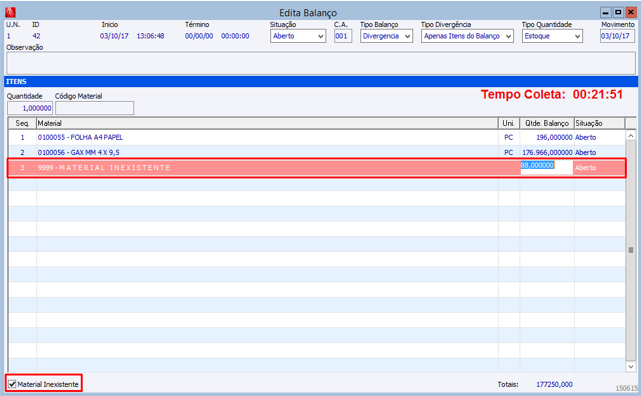Open the Situação dropdown showing Aberto
This screenshot has height=396, width=641.
298,36
